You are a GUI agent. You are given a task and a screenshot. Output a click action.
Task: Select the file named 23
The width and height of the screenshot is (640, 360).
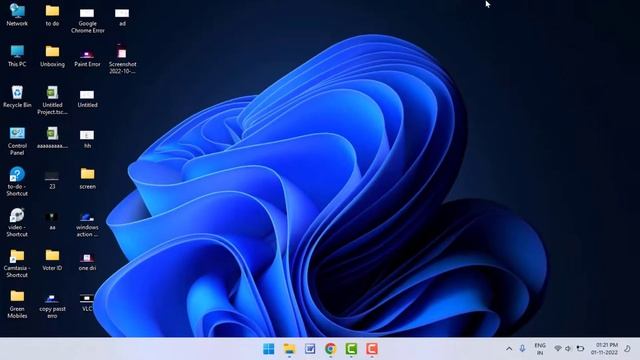pyautogui.click(x=52, y=180)
